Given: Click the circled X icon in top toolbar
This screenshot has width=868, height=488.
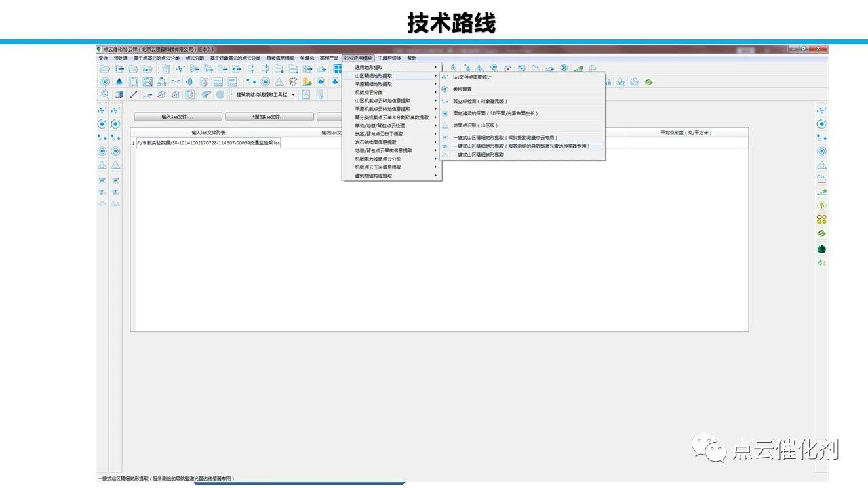Looking at the screenshot, I should pyautogui.click(x=564, y=68).
